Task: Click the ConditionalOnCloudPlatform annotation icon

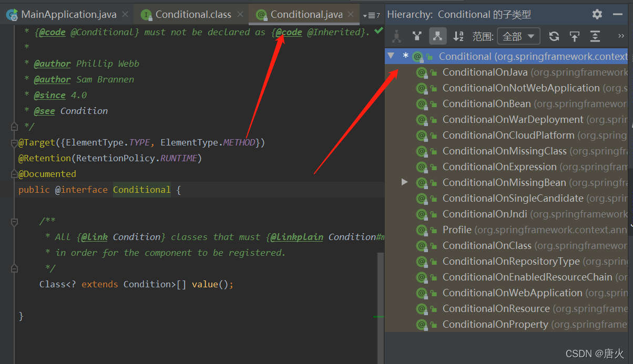Action: click(421, 135)
